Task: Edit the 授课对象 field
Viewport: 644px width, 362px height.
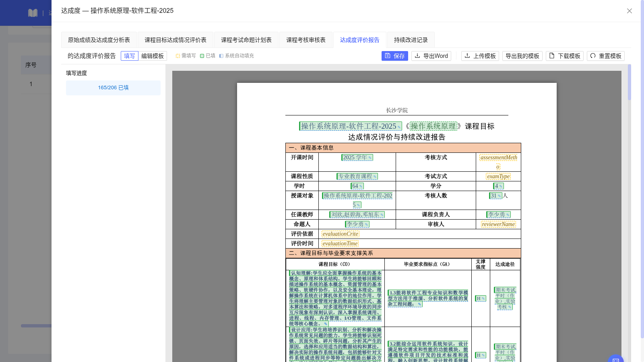Action: 357,200
